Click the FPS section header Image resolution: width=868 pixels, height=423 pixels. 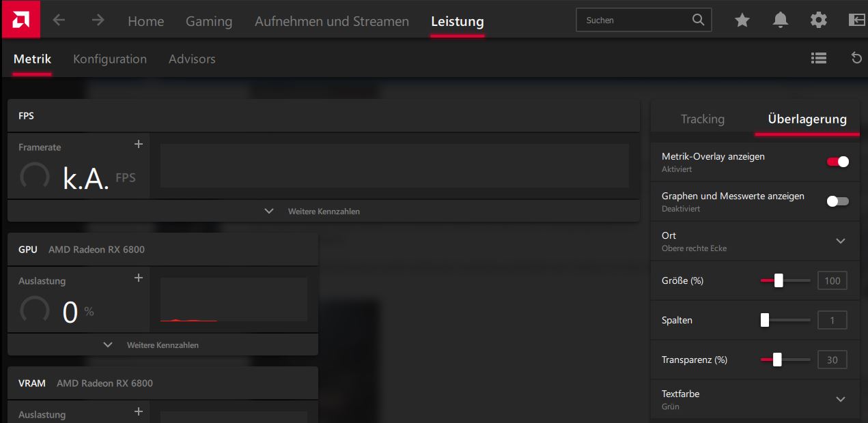click(324, 116)
